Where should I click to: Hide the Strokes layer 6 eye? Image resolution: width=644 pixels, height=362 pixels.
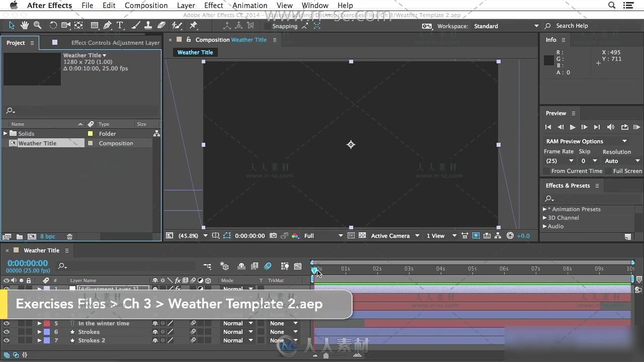[7, 332]
